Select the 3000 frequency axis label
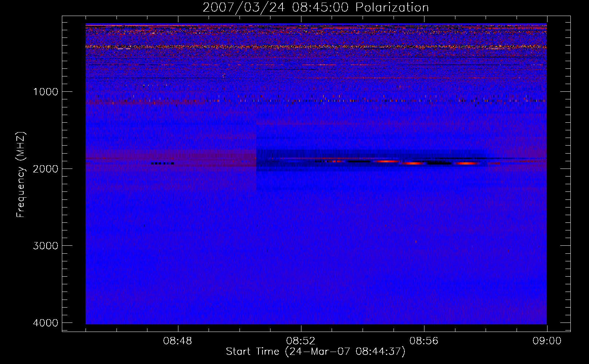 (x=46, y=246)
